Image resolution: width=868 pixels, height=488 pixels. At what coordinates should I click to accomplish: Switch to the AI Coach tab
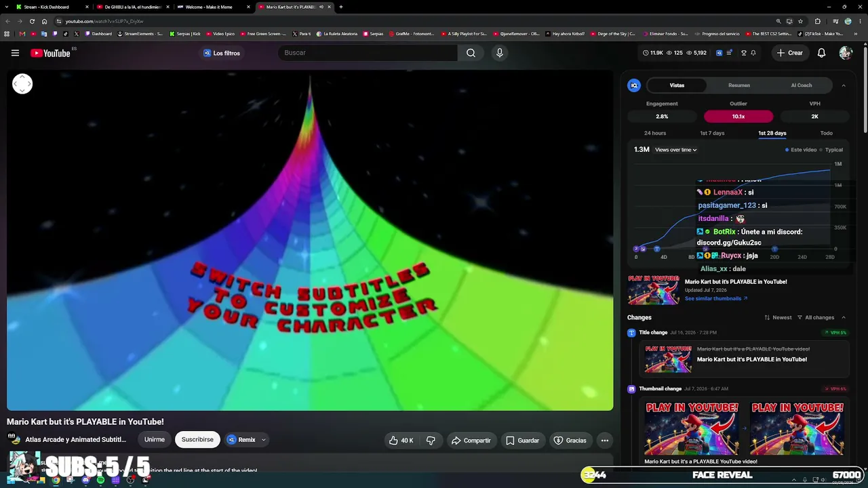[802, 85]
